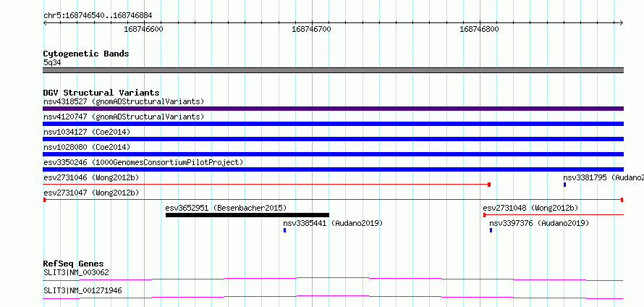The height and width of the screenshot is (307, 644).
Task: Click the small blue nsv3381795 marker
Action: click(564, 185)
